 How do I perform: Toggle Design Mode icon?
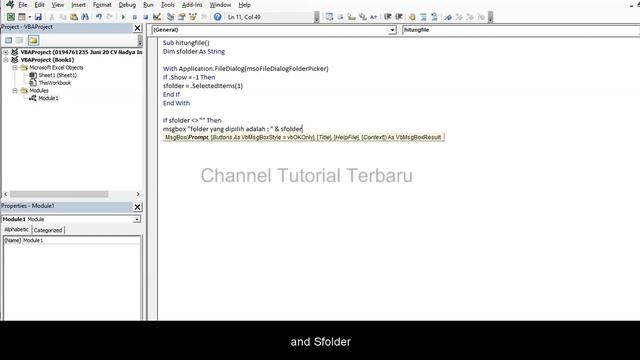(x=157, y=17)
